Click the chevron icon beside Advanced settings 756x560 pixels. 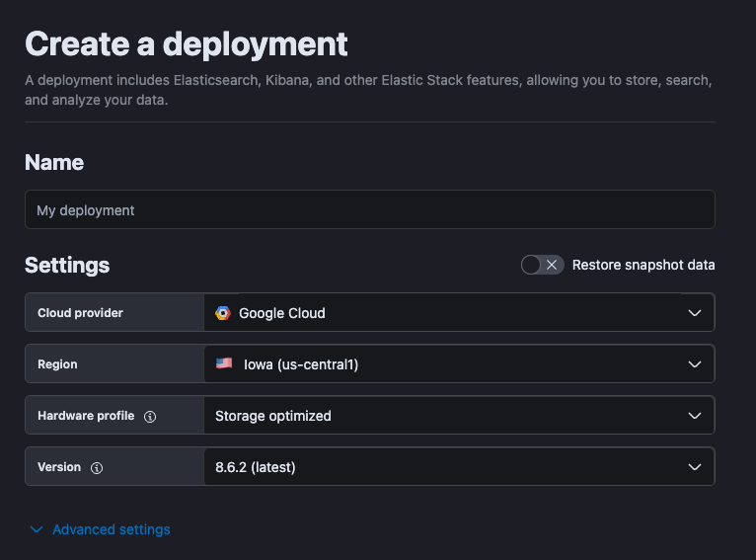(37, 530)
